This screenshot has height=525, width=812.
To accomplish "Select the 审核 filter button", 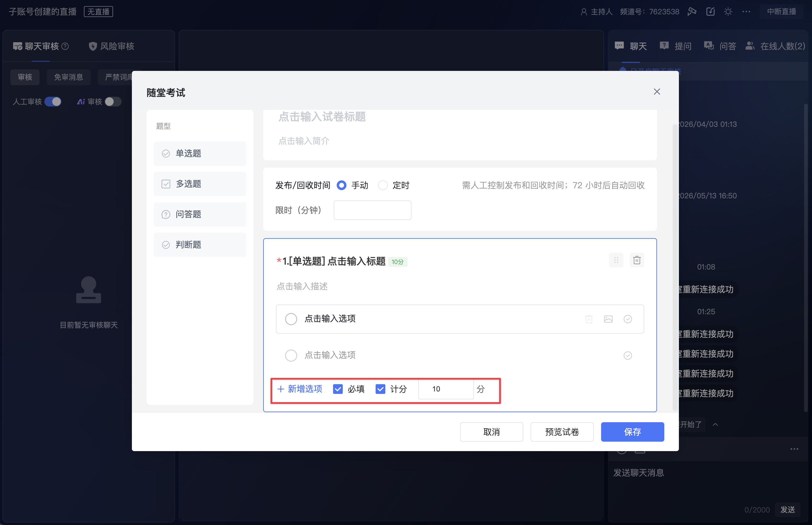I will coord(25,77).
